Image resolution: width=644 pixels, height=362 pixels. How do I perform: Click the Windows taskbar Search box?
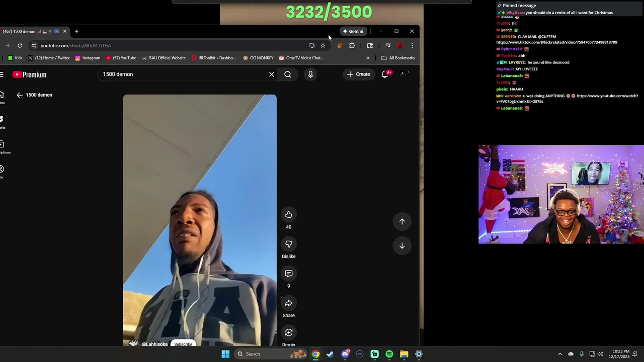272,354
